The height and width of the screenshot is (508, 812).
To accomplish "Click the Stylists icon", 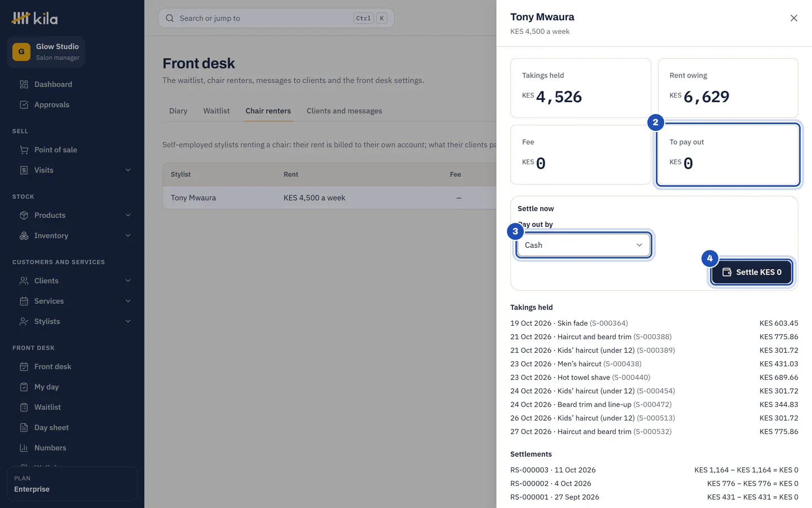I will 24,321.
